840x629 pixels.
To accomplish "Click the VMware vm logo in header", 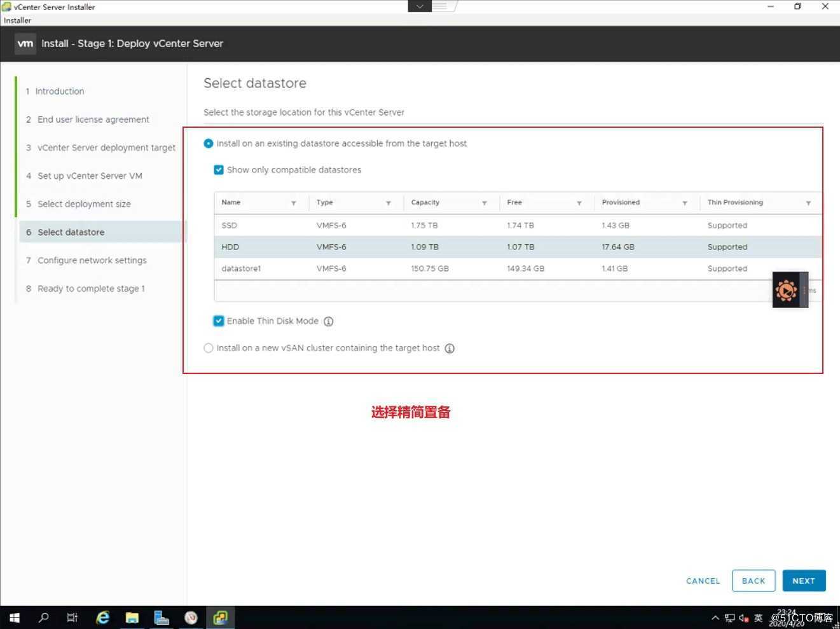I will point(25,43).
